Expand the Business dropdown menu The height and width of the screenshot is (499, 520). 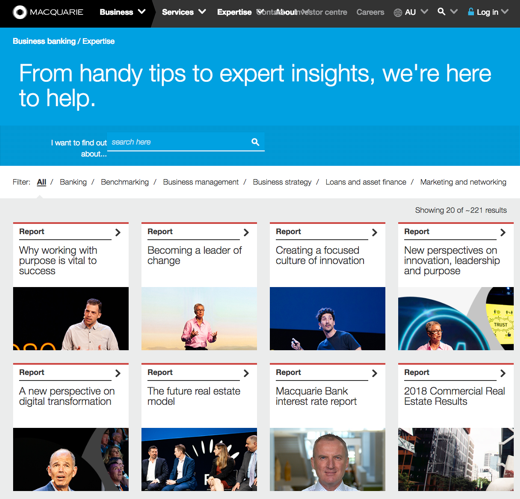click(142, 12)
